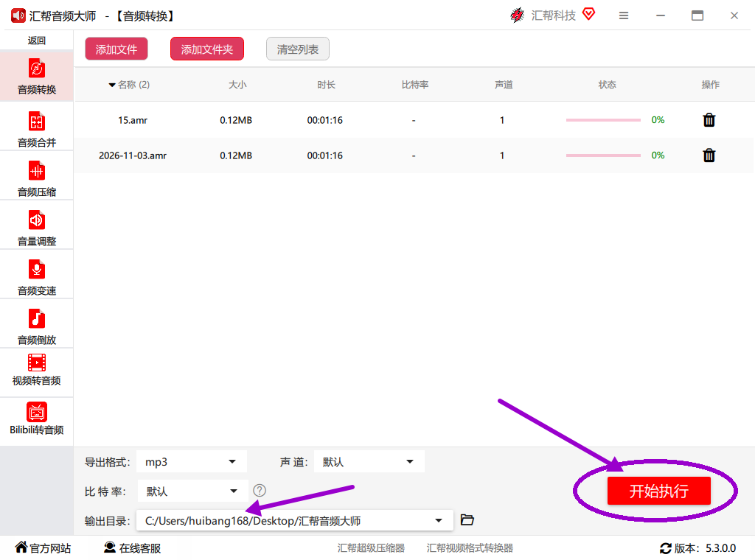Click the 大小 column header
Screen dimensions: 755x560
237,85
